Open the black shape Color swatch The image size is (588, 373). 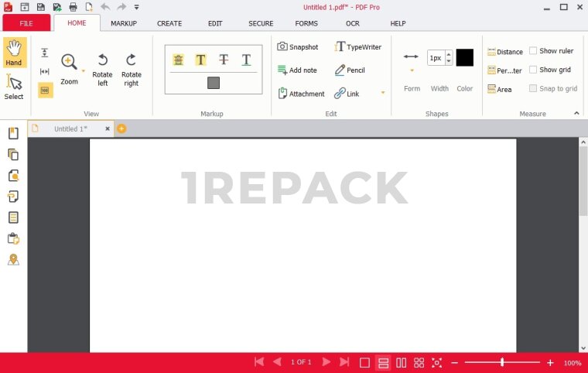tap(464, 57)
